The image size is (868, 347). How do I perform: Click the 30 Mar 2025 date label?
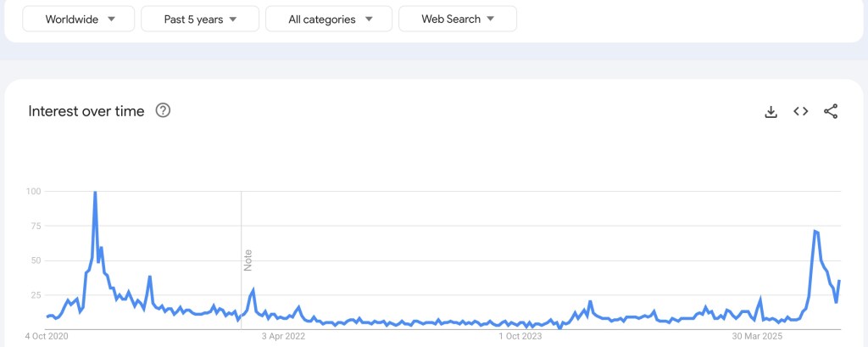pyautogui.click(x=756, y=336)
